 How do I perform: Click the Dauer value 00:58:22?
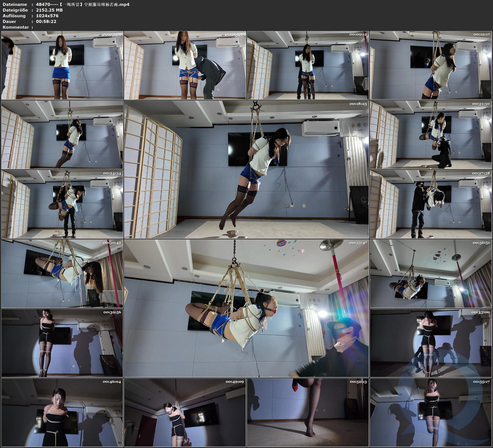(46, 21)
